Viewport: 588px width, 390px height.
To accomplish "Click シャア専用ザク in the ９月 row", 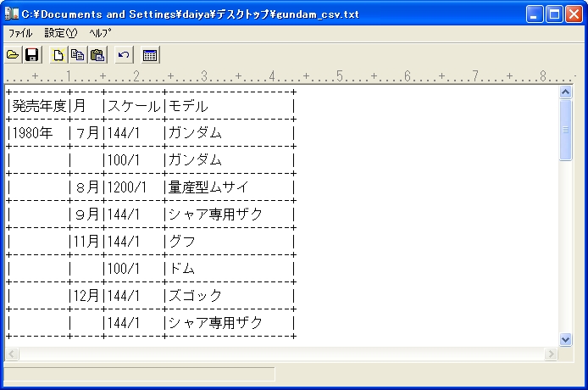I will (215, 214).
